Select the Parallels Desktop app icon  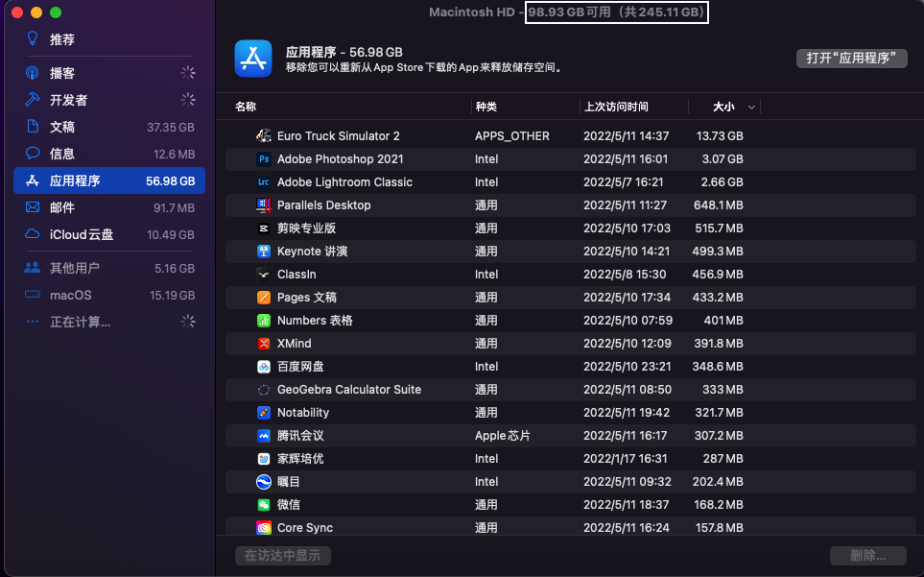coord(264,205)
